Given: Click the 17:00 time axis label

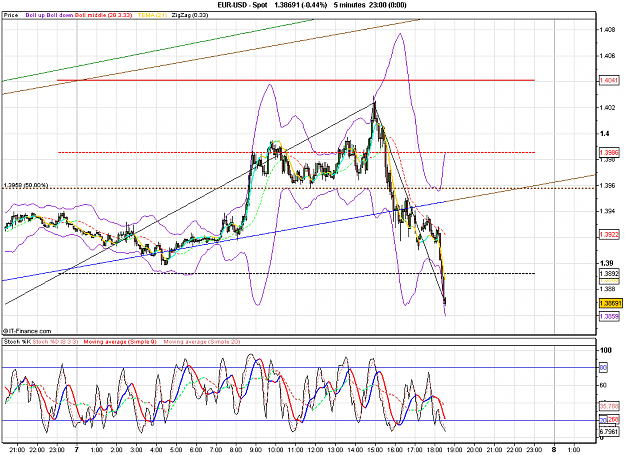Looking at the screenshot, I should coord(415,450).
